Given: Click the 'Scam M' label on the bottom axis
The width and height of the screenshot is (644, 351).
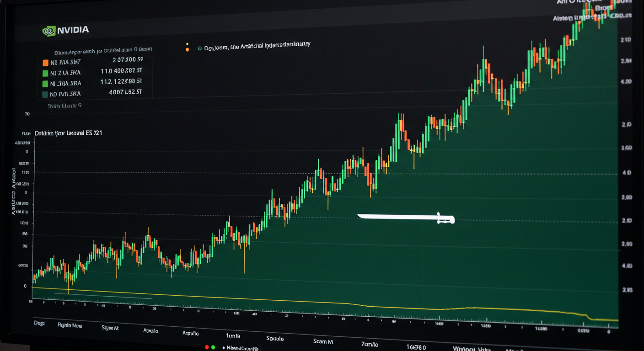Looking at the screenshot, I should pyautogui.click(x=323, y=341).
